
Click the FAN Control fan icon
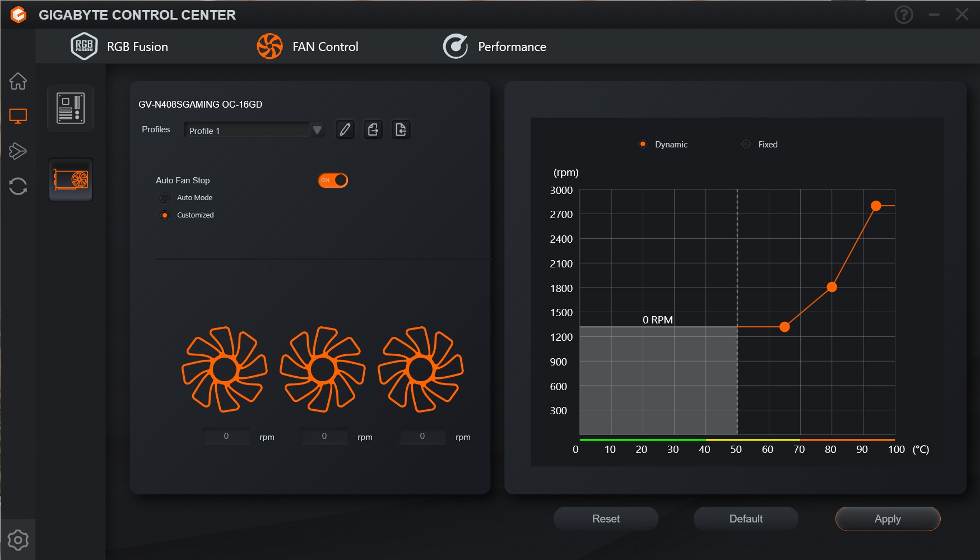(x=270, y=47)
